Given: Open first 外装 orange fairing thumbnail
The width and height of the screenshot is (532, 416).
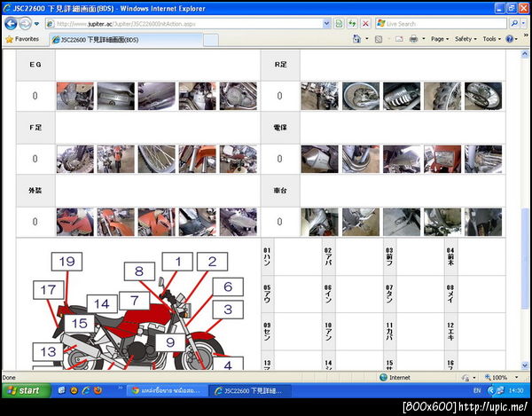Looking at the screenshot, I should click(x=75, y=222).
